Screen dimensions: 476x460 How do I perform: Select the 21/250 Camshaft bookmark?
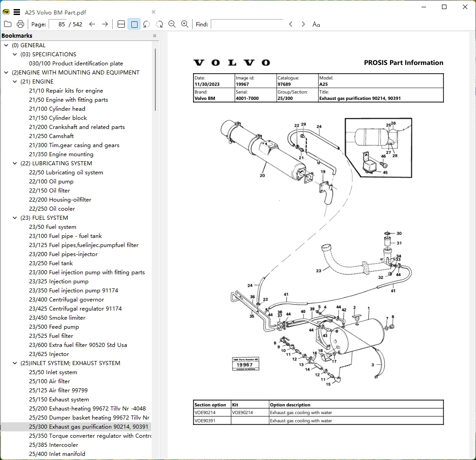click(51, 136)
